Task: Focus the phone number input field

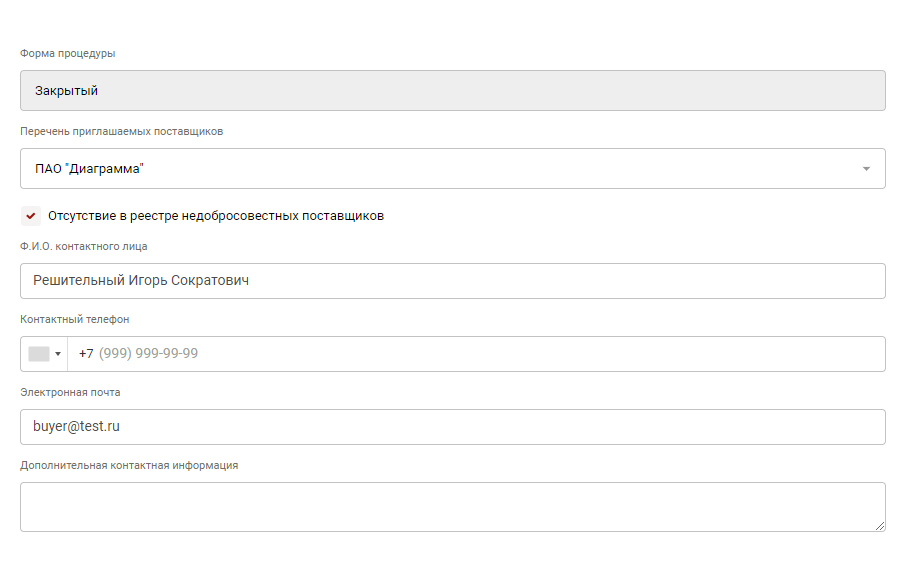Action: coord(480,354)
